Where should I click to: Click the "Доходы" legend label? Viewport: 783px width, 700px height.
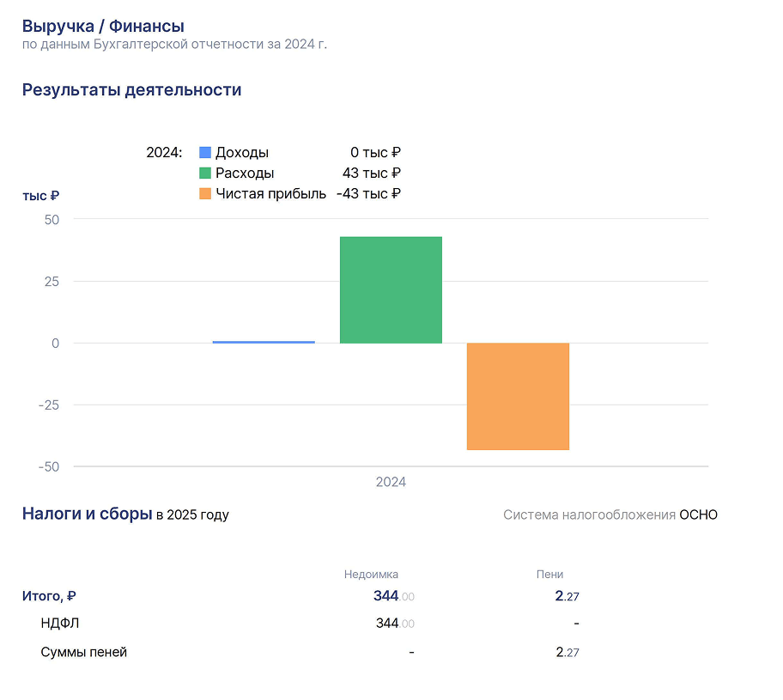tap(242, 152)
